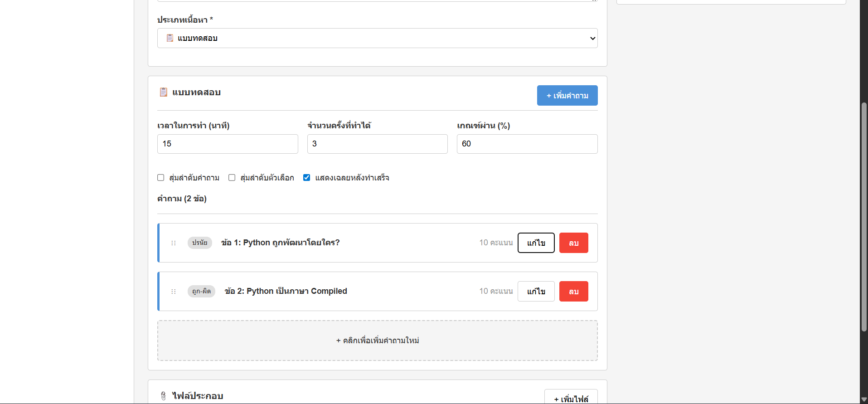Click paperclip icon beside ไฟล์ประกอบ heading
Screen dimensions: 868x404
pos(164,396)
